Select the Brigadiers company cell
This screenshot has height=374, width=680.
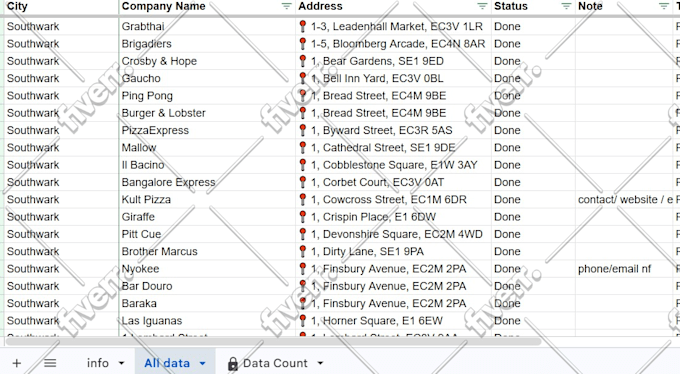pos(207,44)
